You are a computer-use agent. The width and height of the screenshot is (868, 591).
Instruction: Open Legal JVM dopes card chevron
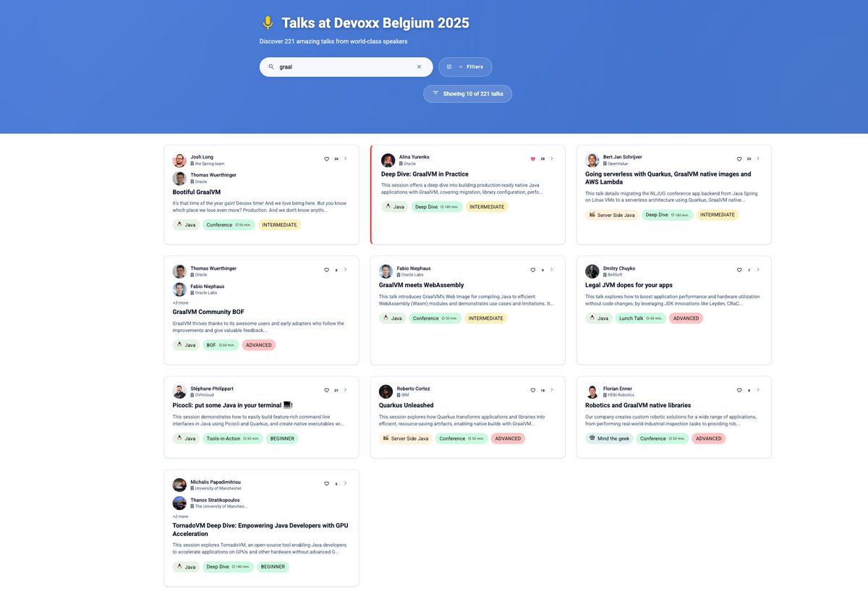pos(758,270)
